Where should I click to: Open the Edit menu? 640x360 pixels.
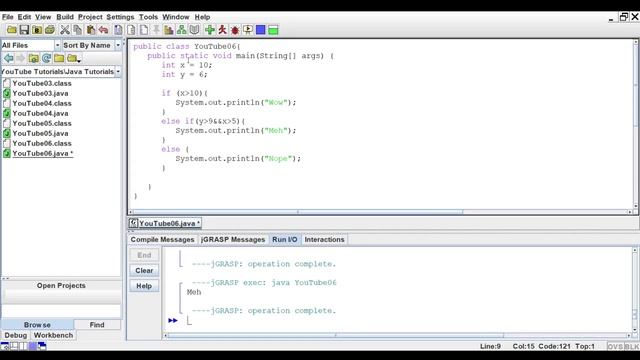pyautogui.click(x=24, y=17)
